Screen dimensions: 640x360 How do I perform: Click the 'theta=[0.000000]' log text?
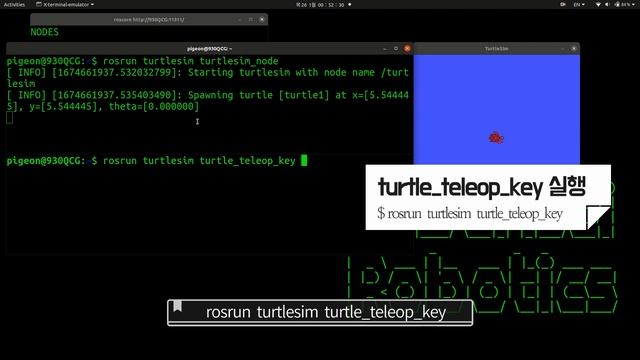[x=154, y=107]
